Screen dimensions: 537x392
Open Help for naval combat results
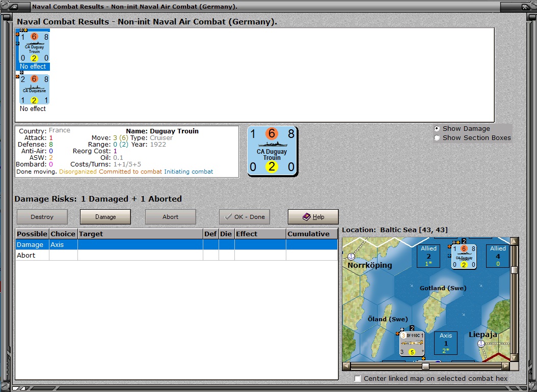[x=313, y=217]
